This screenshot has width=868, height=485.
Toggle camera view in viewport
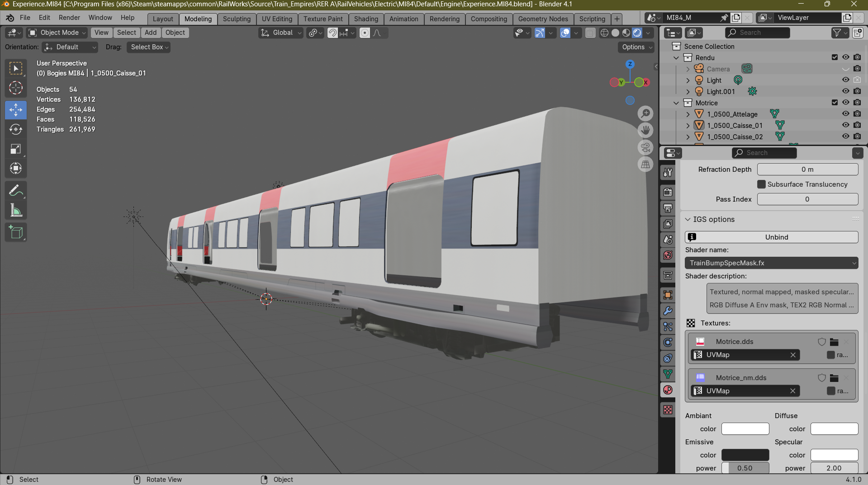click(645, 147)
